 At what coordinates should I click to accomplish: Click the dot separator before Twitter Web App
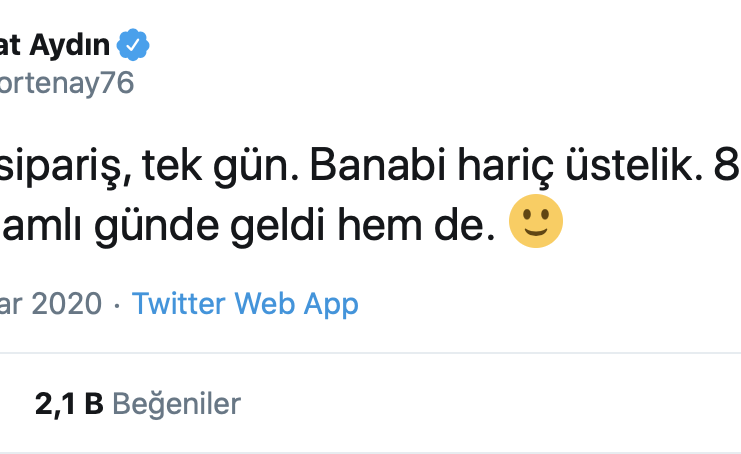[x=117, y=305]
